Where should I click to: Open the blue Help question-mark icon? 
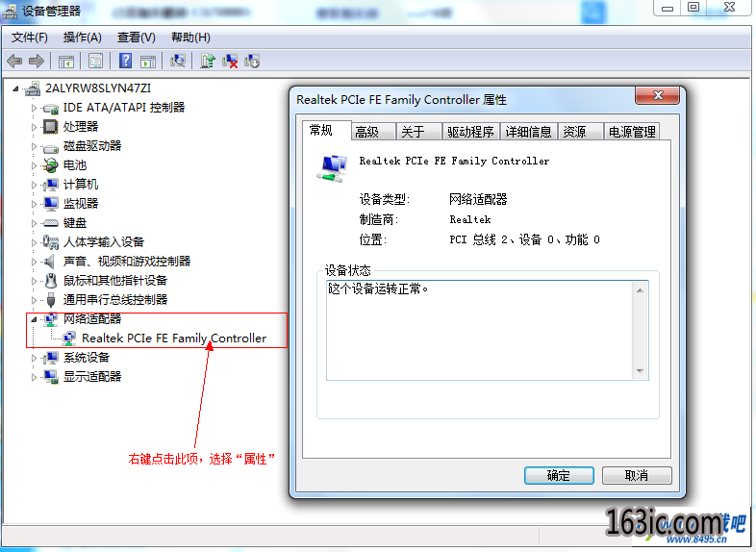tap(125, 61)
